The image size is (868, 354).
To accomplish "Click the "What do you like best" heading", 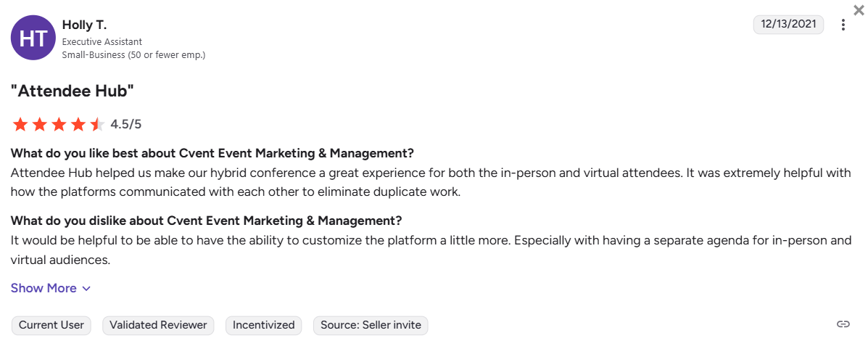I will click(x=212, y=153).
